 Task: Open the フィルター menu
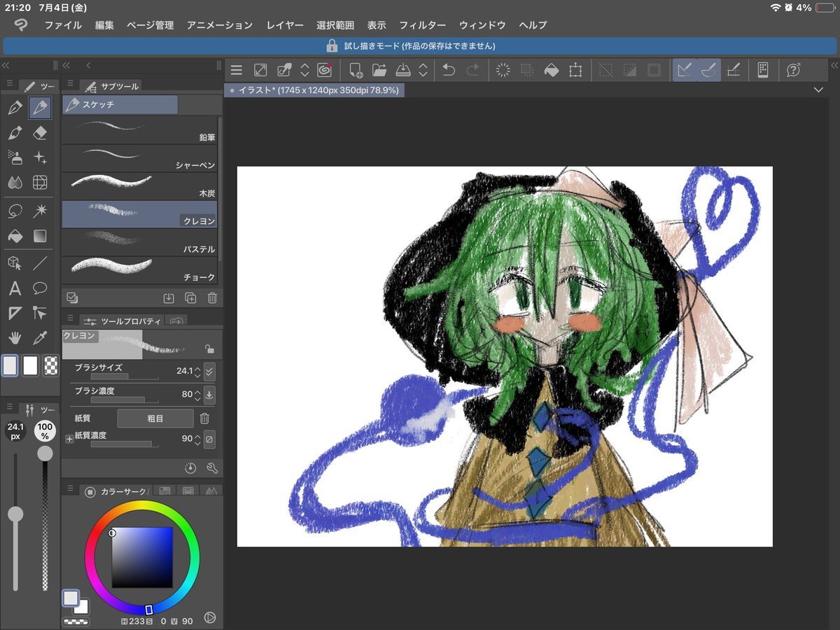(423, 25)
